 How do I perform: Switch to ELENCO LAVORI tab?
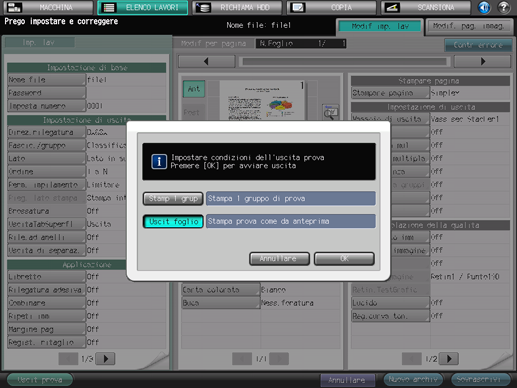(143, 7)
